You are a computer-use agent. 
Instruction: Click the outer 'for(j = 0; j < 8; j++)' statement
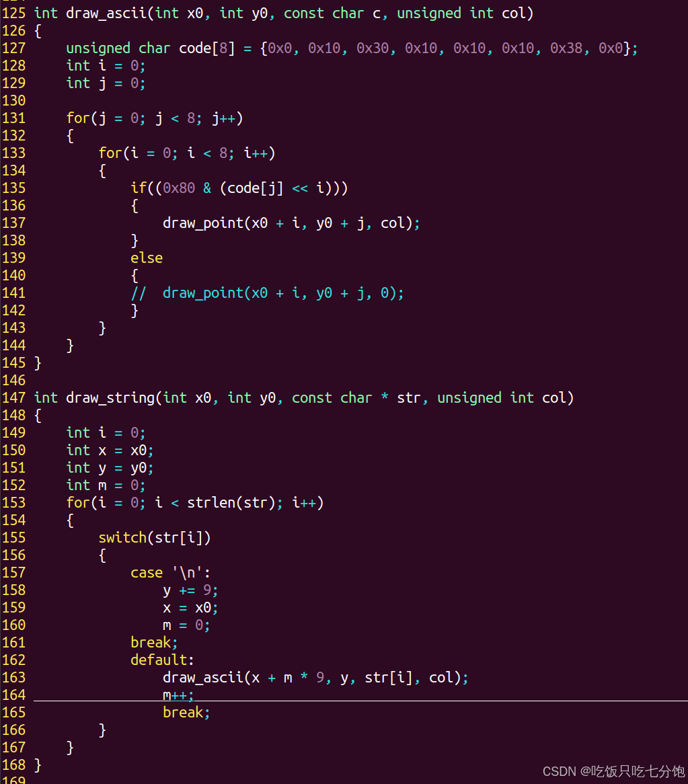pyautogui.click(x=155, y=118)
